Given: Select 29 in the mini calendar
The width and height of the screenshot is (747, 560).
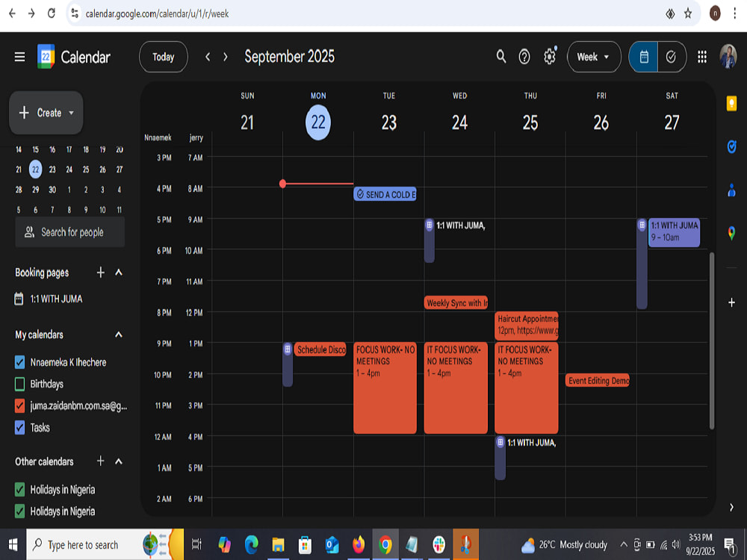Looking at the screenshot, I should point(35,190).
